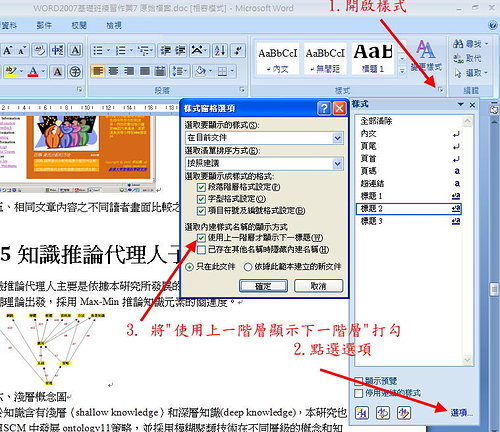Click the Align Right icon
The image size is (500, 432).
(x=129, y=71)
